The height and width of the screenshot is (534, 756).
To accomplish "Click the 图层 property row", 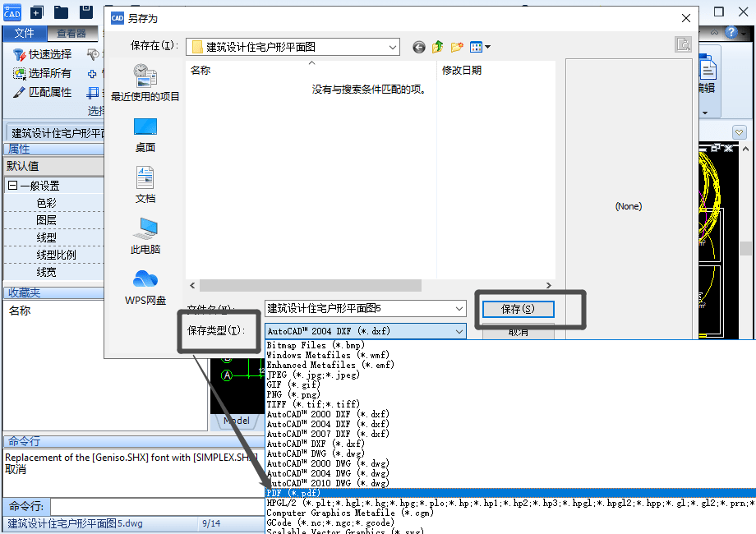I will [x=54, y=220].
